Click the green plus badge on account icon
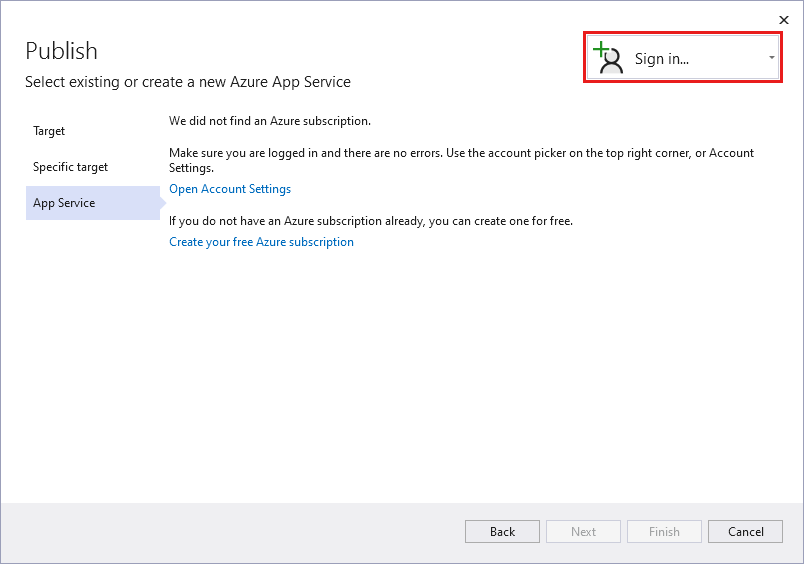Image resolution: width=804 pixels, height=564 pixels. (x=600, y=49)
